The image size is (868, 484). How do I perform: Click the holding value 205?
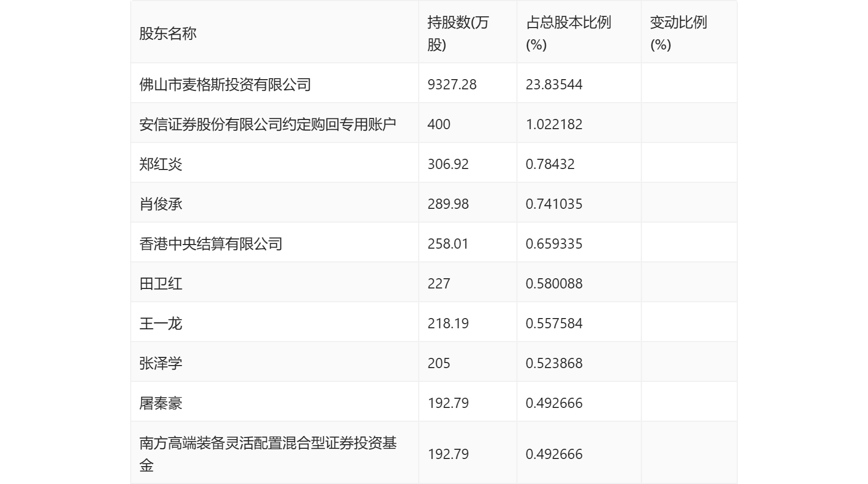pyautogui.click(x=439, y=363)
